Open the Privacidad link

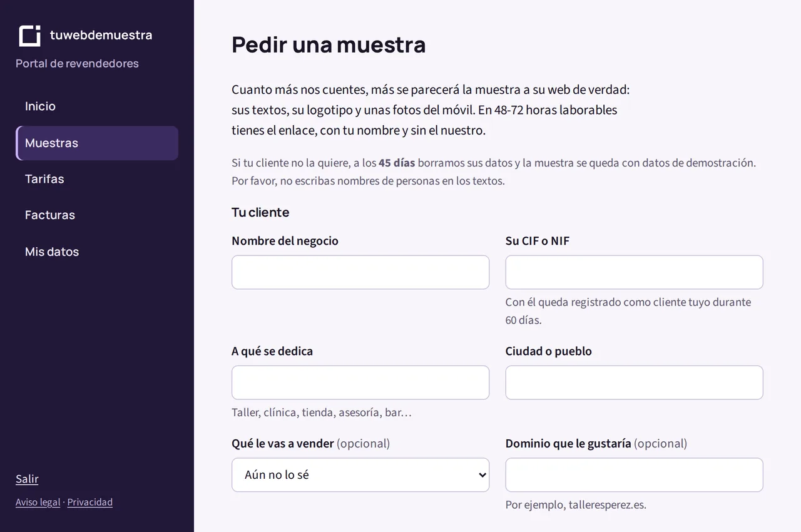pos(90,502)
